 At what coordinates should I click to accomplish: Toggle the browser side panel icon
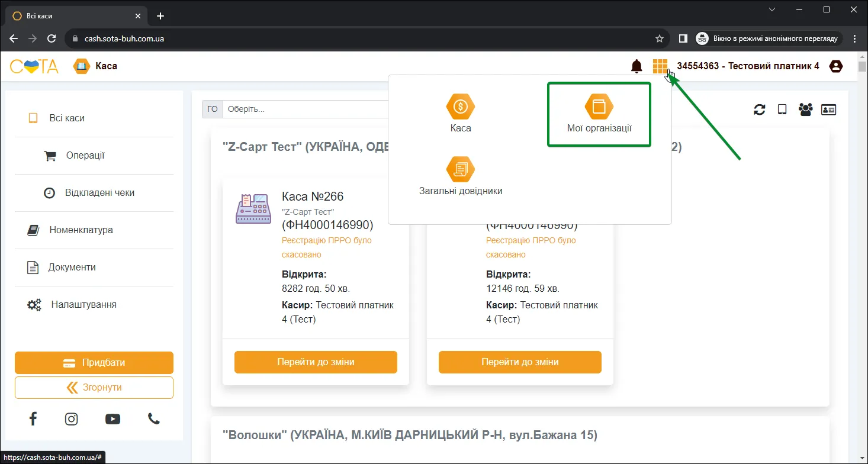click(x=683, y=38)
